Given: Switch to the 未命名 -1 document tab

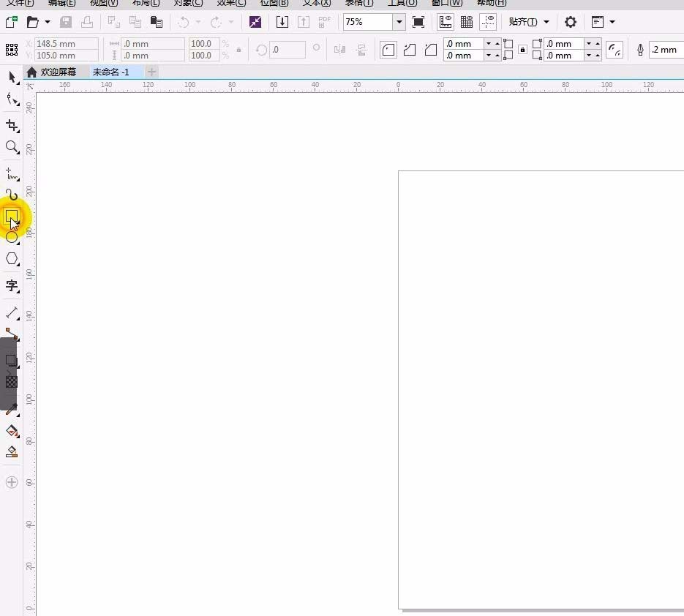Looking at the screenshot, I should (x=110, y=72).
